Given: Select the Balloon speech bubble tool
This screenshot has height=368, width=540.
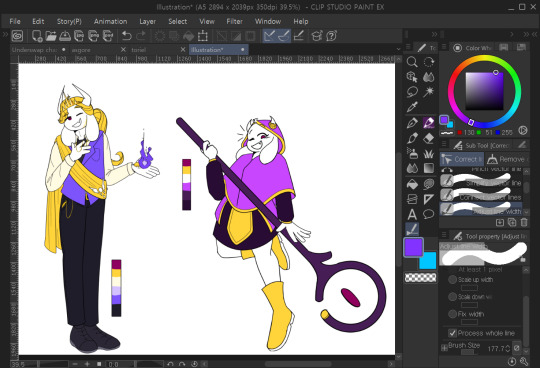Looking at the screenshot, I should coord(428,214).
